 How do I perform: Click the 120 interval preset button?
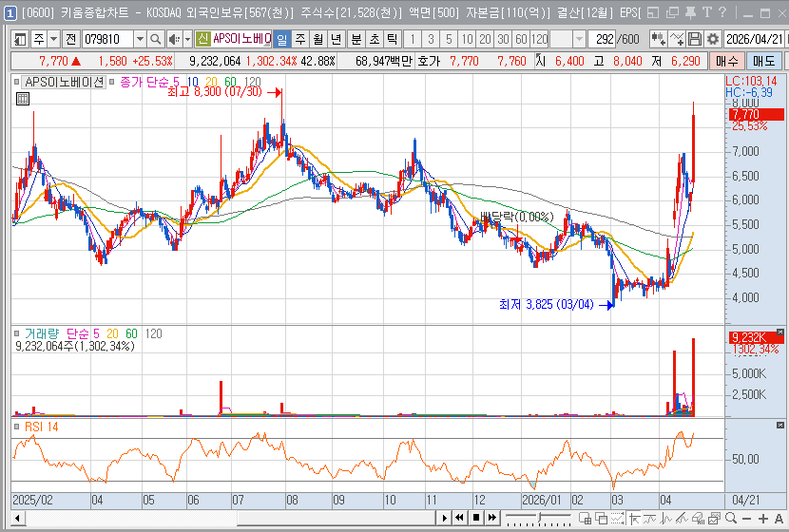pyautogui.click(x=539, y=39)
